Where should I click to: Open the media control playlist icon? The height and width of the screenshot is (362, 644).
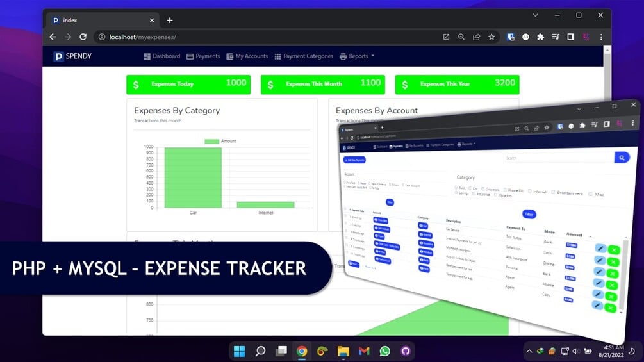click(556, 37)
